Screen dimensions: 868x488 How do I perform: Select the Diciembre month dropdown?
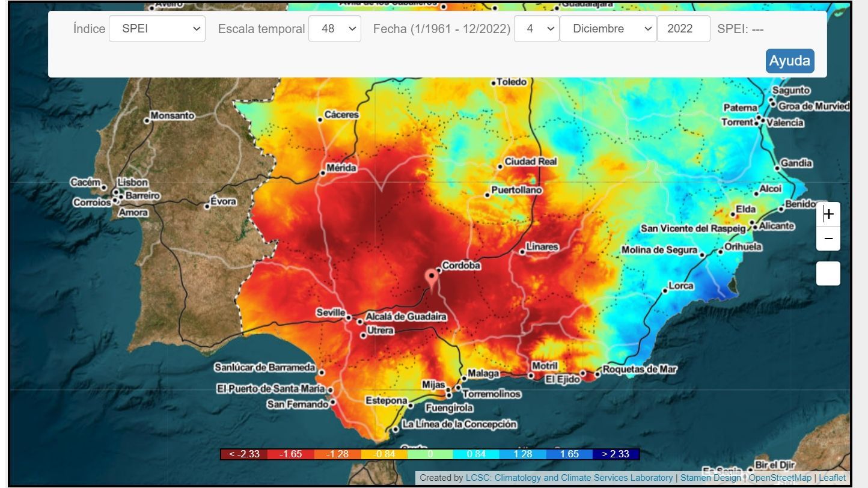[x=608, y=29]
